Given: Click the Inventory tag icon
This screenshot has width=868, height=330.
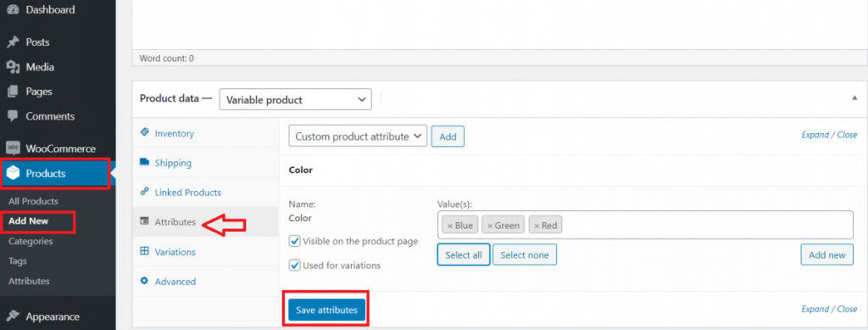Looking at the screenshot, I should pyautogui.click(x=144, y=133).
